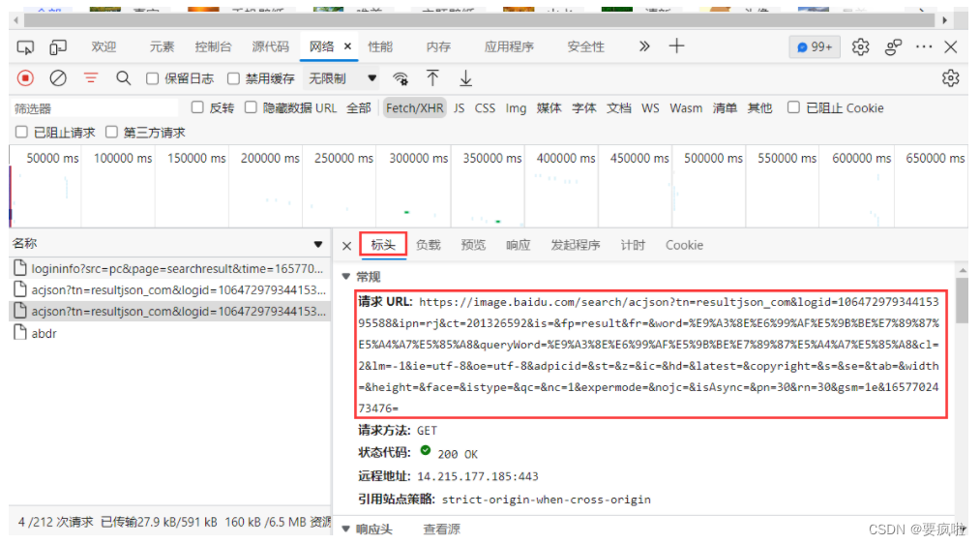Open DevTools settings gear in top bar
This screenshot has height=545, width=980.
861,46
